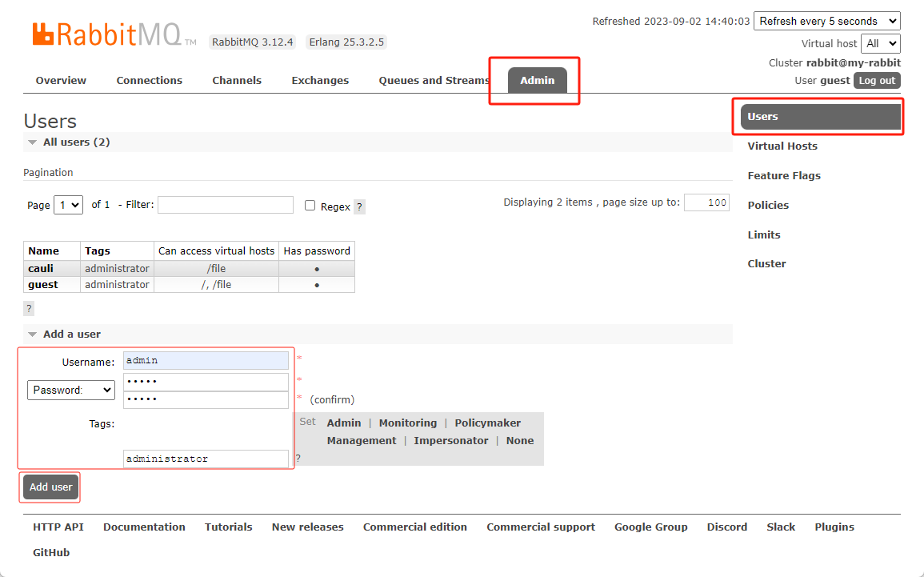
Task: Open the refresh interval dropdown
Action: 826,22
